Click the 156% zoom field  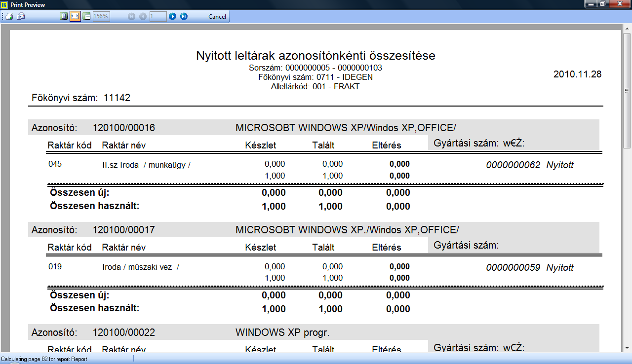pyautogui.click(x=101, y=16)
